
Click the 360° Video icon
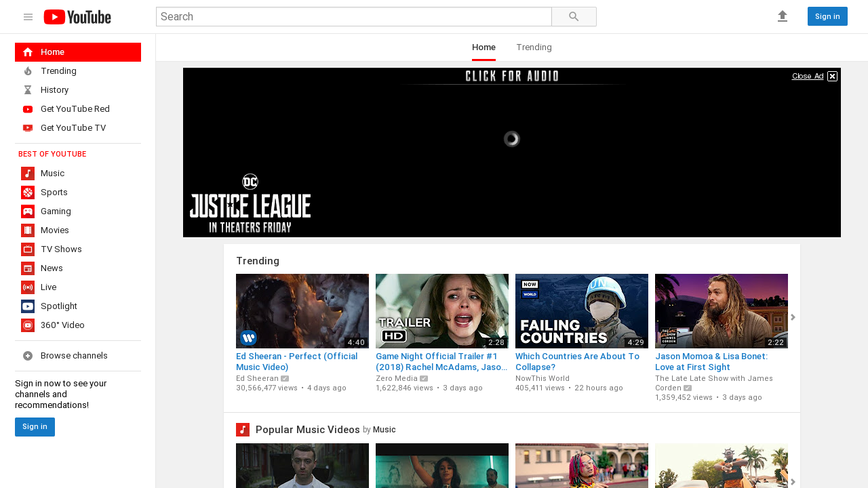point(28,325)
